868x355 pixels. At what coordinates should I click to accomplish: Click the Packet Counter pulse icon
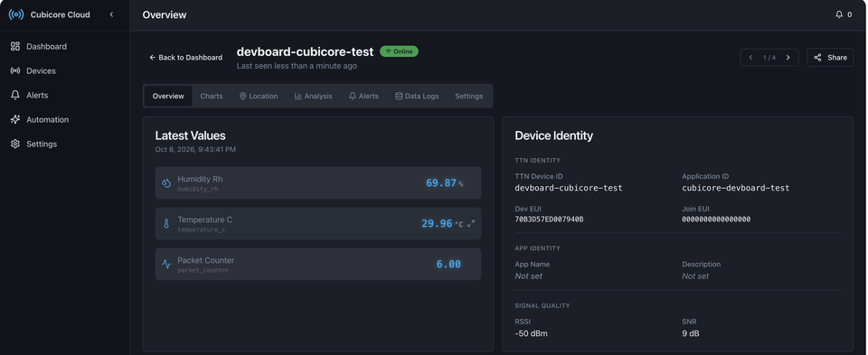tap(166, 265)
